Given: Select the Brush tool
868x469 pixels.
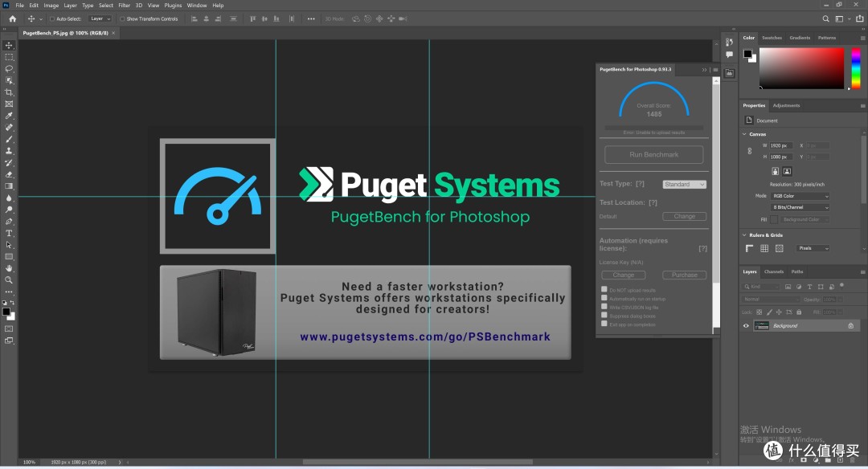Looking at the screenshot, I should [9, 140].
